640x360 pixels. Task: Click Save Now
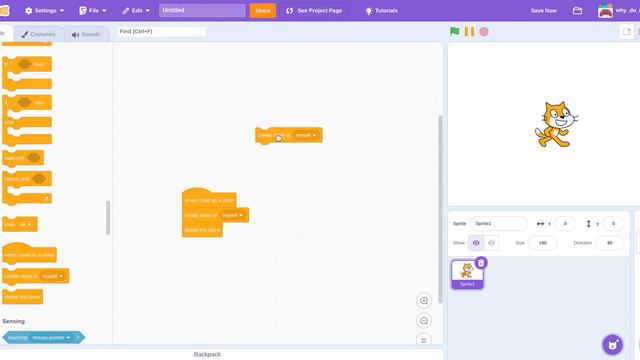(544, 11)
